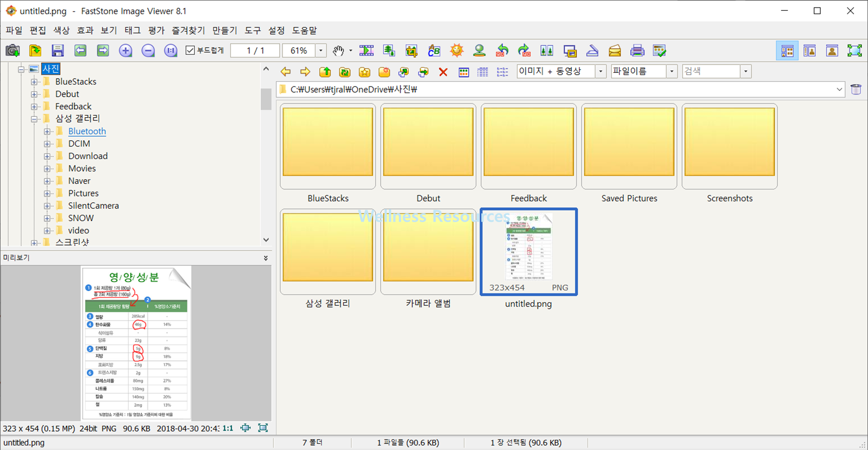Viewport: 868px width, 450px height.
Task: Switch to thumbnail grid view icon
Action: 464,72
